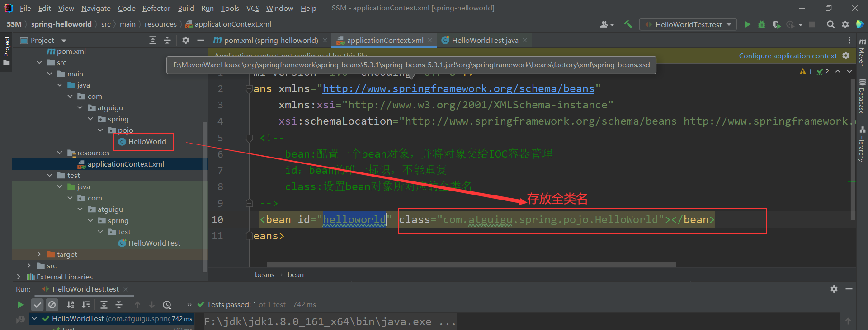Run HelloWorldTest.test with the green play button
868x330 pixels.
coord(747,24)
